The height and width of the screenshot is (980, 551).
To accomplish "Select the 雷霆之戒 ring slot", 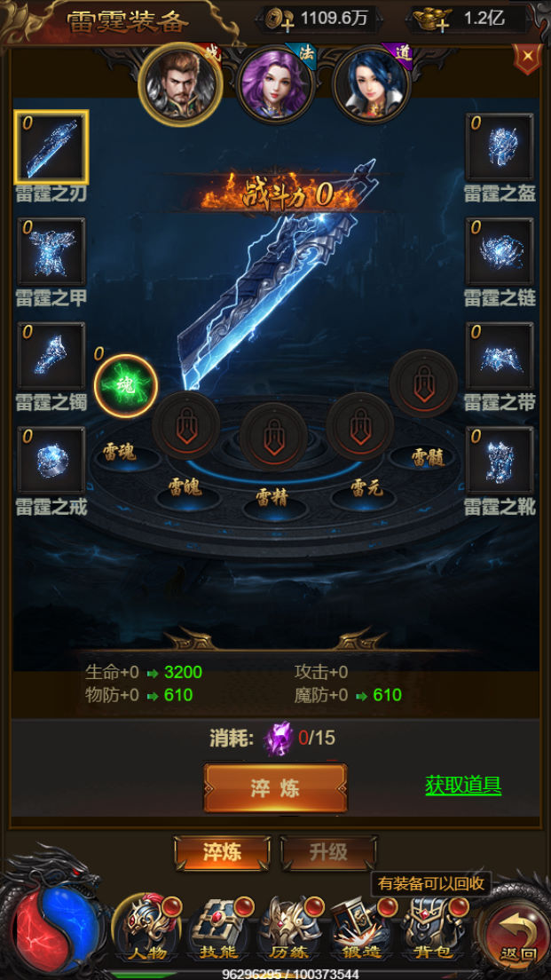I will click(51, 460).
